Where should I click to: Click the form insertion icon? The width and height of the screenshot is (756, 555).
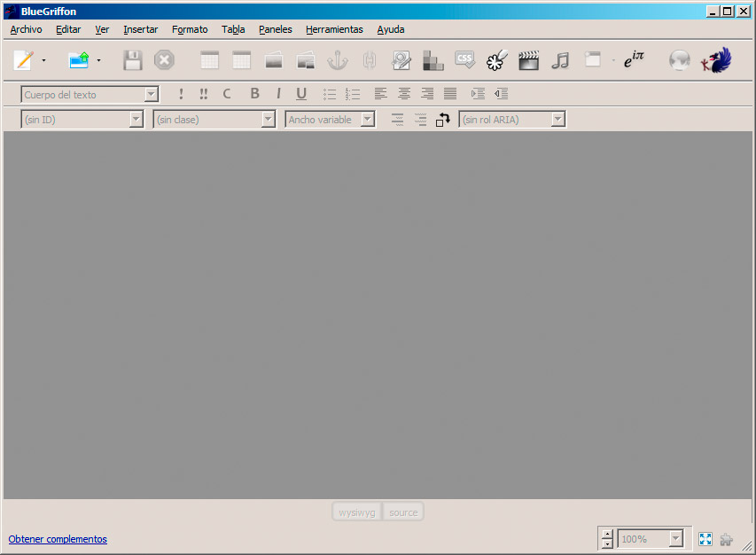[x=401, y=61]
